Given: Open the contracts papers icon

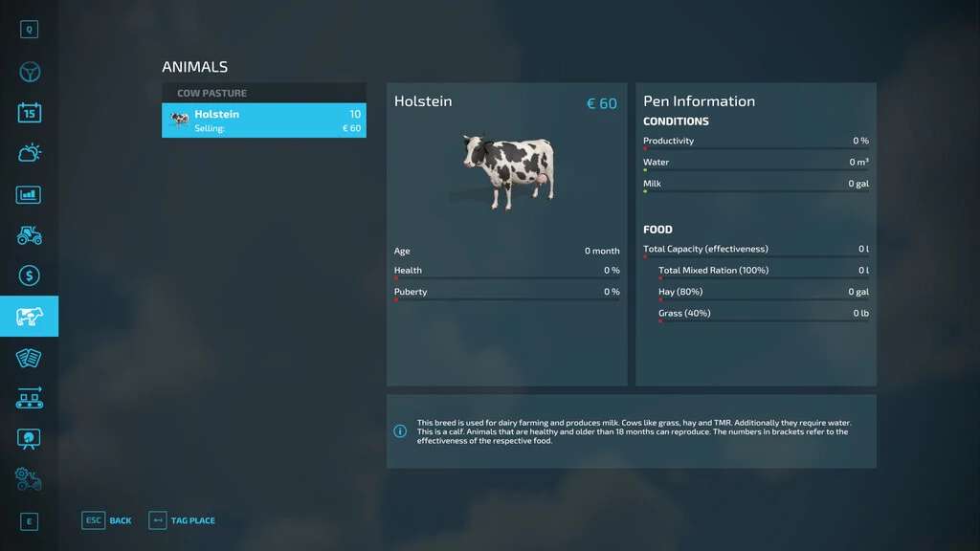Looking at the screenshot, I should pos(29,357).
